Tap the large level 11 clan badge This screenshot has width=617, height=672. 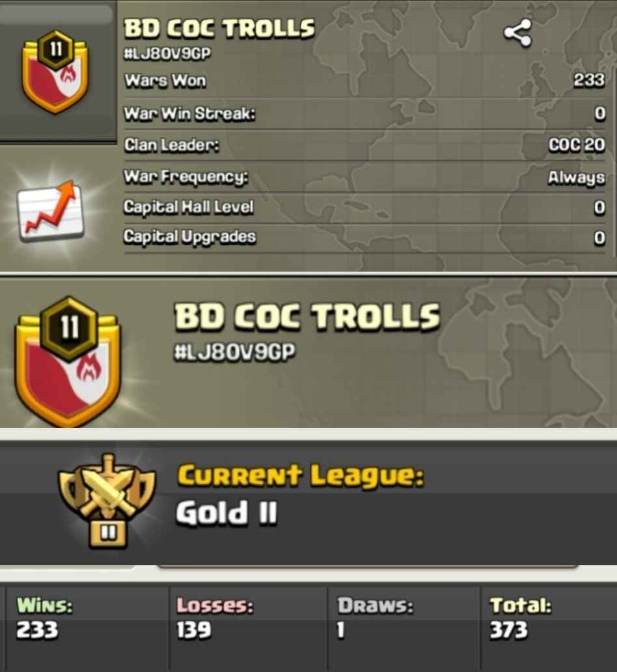pyautogui.click(x=68, y=362)
